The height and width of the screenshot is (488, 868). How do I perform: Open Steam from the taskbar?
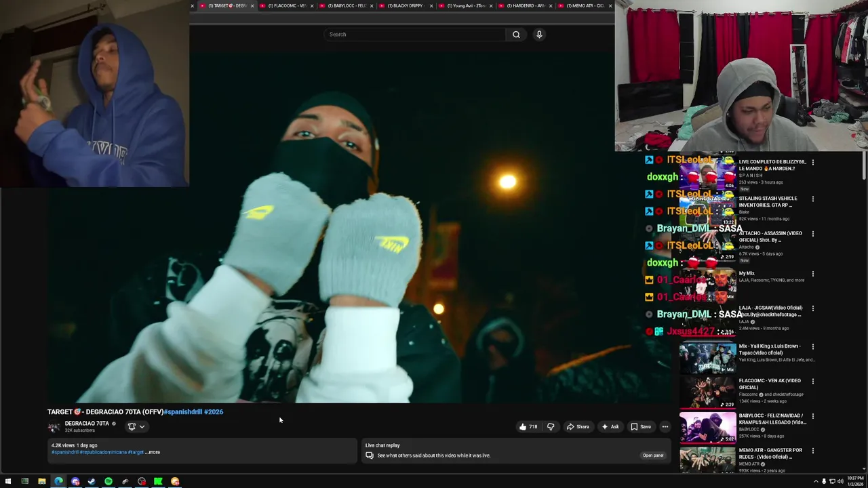[x=92, y=481]
